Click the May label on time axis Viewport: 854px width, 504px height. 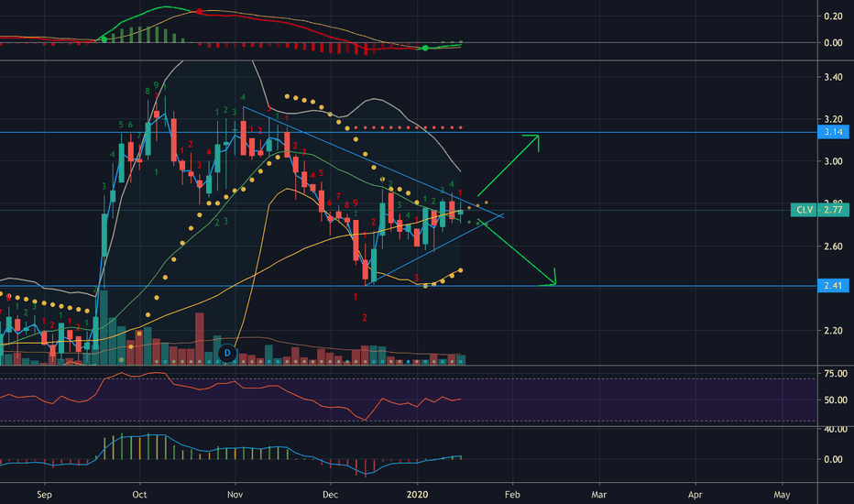(782, 495)
